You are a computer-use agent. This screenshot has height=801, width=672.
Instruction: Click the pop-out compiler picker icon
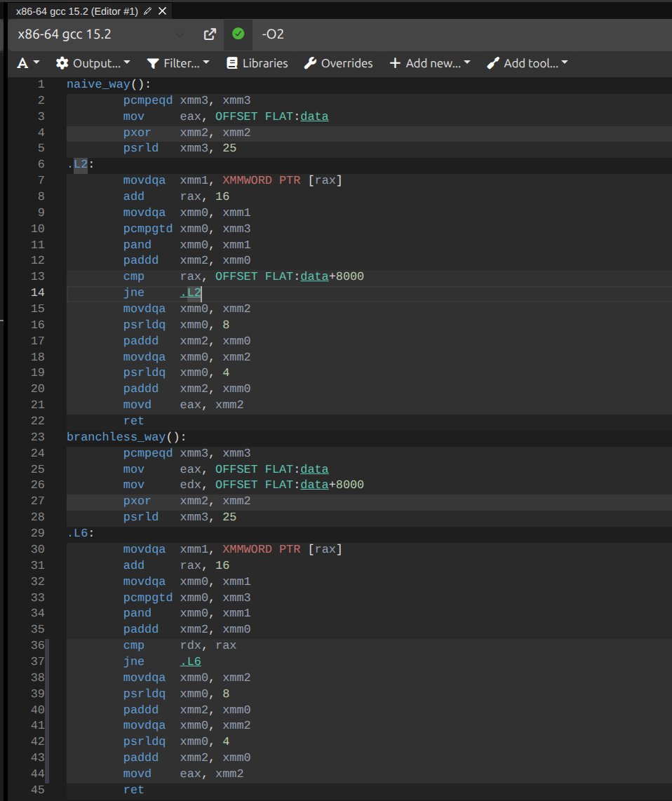210,34
